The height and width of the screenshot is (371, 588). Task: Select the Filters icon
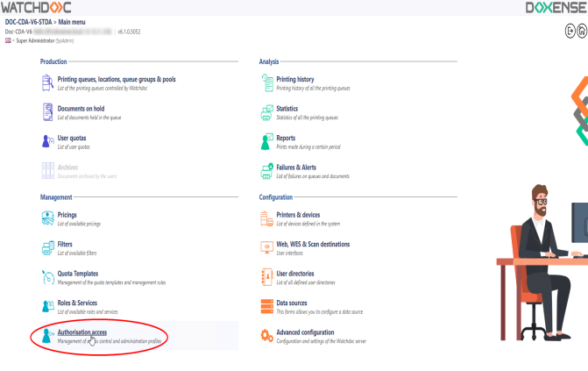point(48,247)
